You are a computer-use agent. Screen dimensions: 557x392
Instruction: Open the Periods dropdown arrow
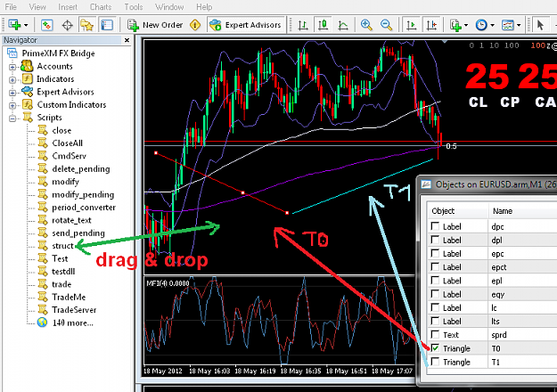[x=492, y=26]
